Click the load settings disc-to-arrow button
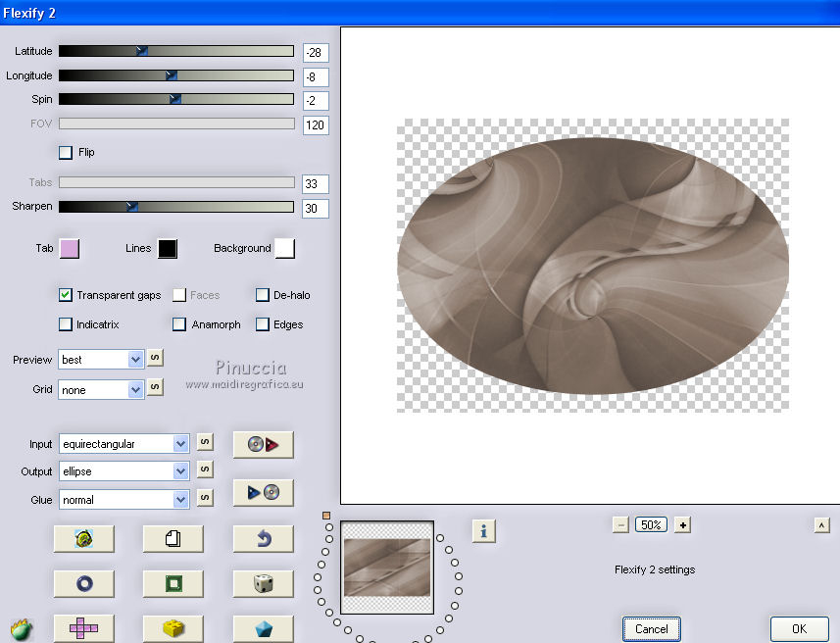Image resolution: width=840 pixels, height=643 pixels. tap(263, 445)
